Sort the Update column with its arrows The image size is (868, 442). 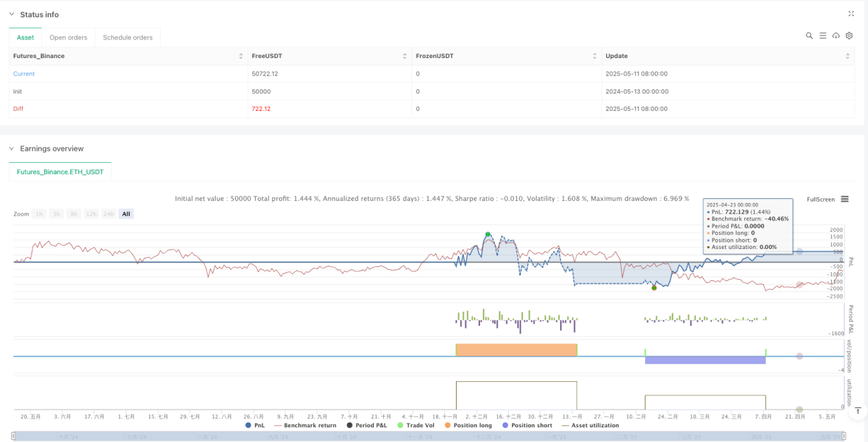point(848,56)
